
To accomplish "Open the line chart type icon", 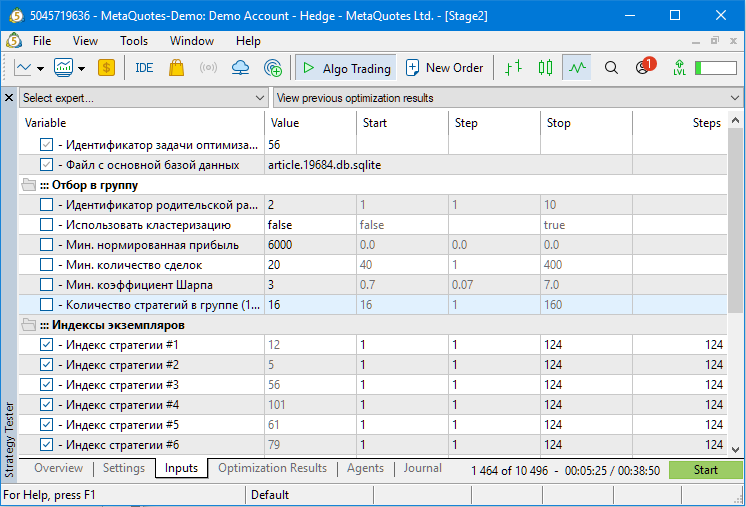I will [x=22, y=68].
